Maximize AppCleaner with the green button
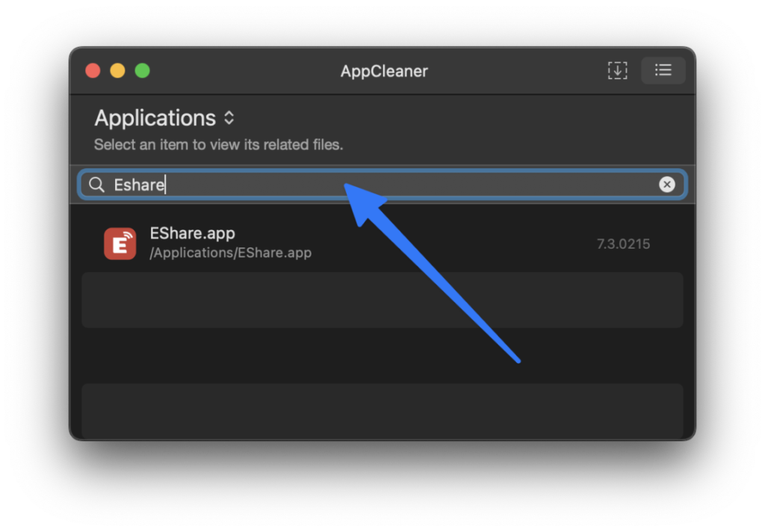This screenshot has height=532, width=765. [143, 71]
